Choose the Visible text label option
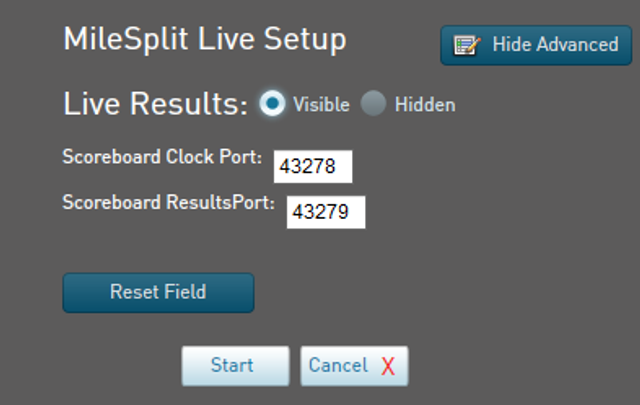The height and width of the screenshot is (405, 640). 321,105
